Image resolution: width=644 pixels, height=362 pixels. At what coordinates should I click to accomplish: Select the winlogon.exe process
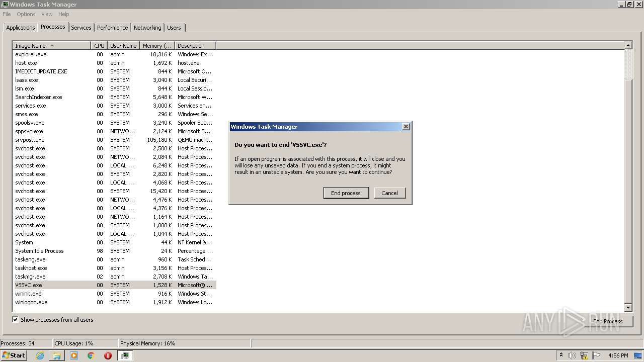coord(115,302)
